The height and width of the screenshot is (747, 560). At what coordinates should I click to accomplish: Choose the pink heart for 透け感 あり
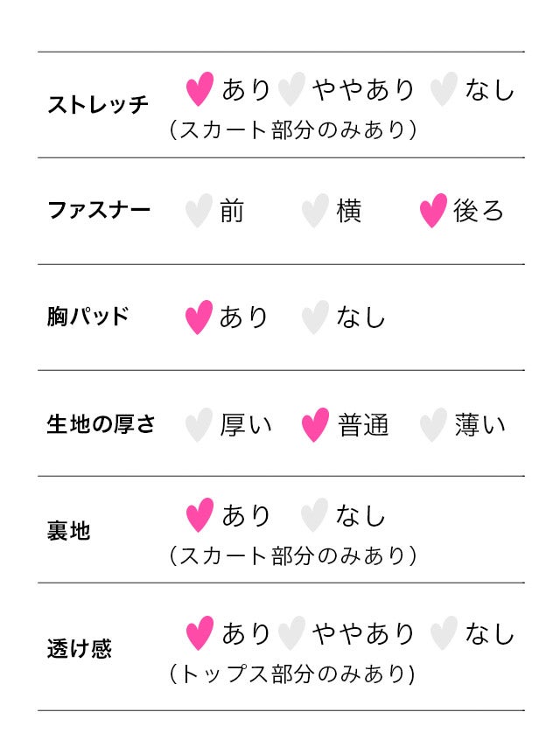pyautogui.click(x=199, y=632)
